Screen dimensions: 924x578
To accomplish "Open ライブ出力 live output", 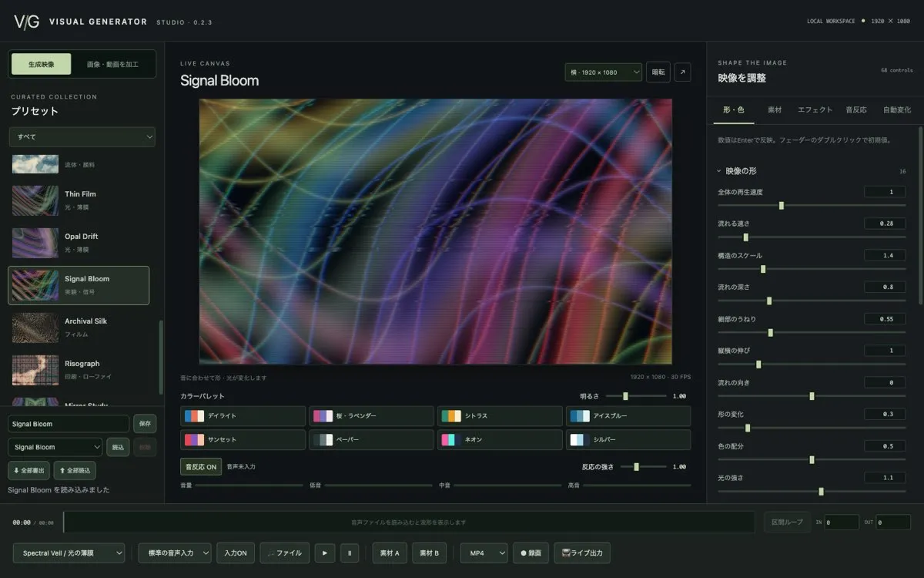I will click(582, 553).
